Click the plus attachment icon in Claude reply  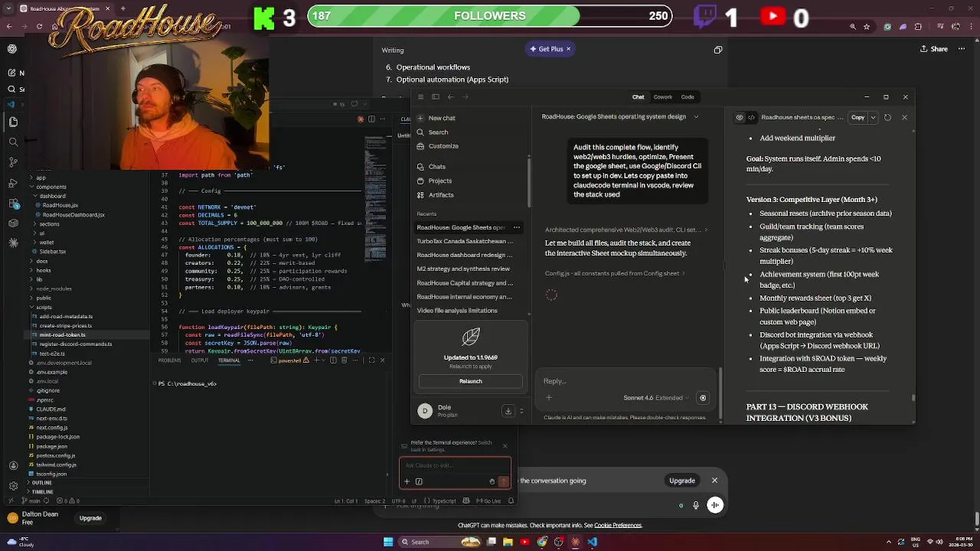point(549,398)
